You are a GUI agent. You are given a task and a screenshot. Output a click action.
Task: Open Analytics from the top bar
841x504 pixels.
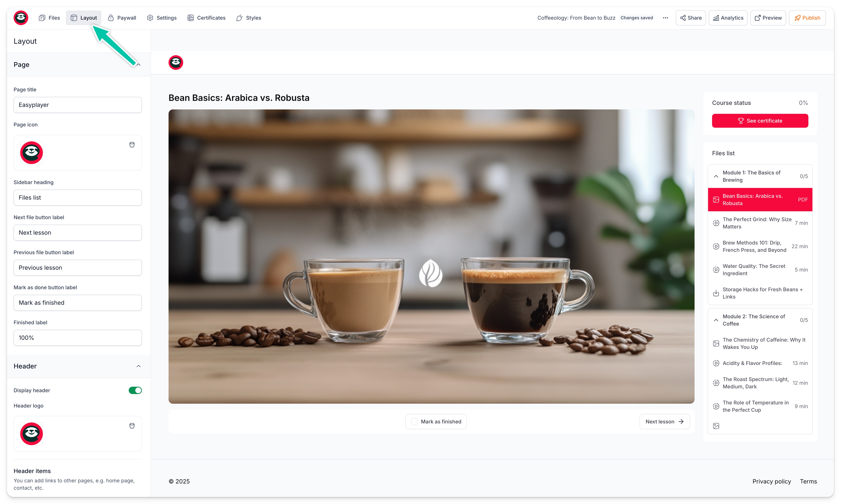pyautogui.click(x=728, y=18)
